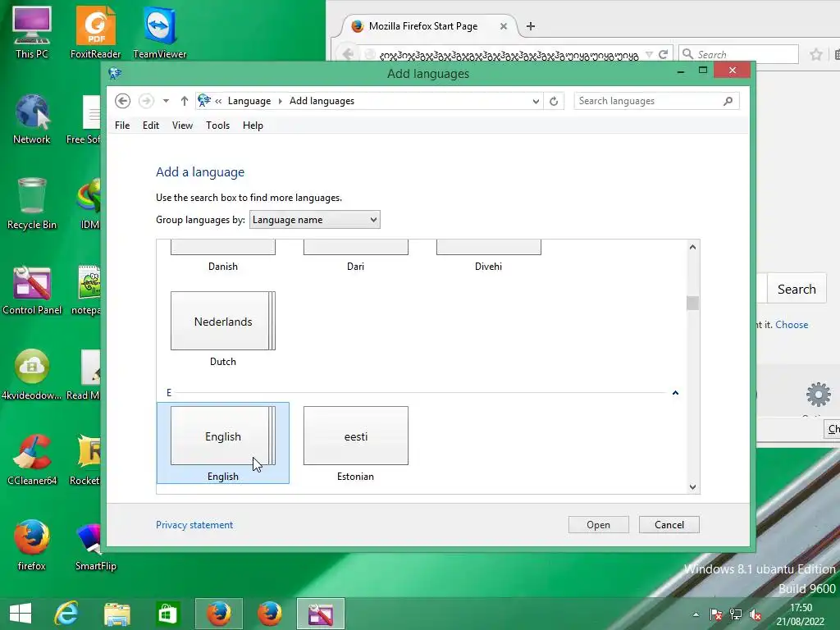Click the Search languages input field
Screen dimensions: 840x630
pos(648,101)
